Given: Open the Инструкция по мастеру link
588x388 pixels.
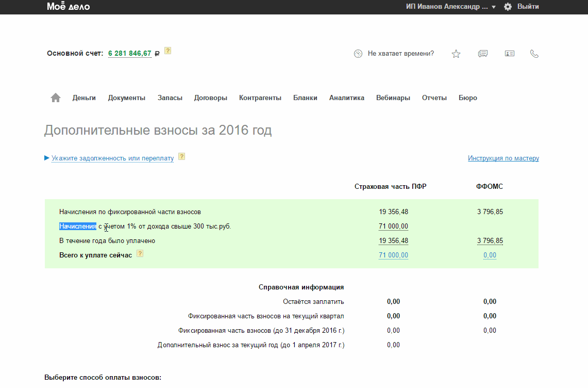Looking at the screenshot, I should click(503, 158).
